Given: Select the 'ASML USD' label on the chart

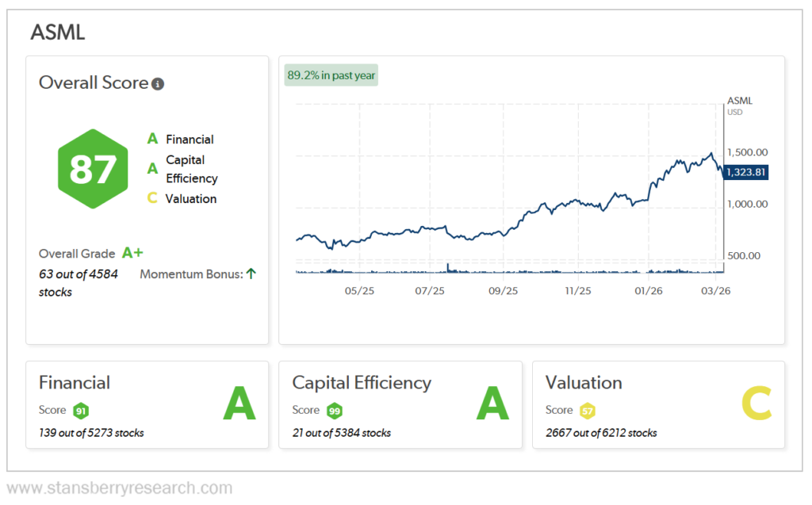Looking at the screenshot, I should click(740, 105).
